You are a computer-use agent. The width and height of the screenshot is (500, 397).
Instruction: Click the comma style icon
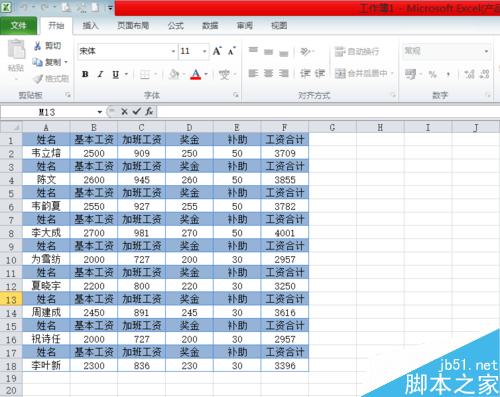448,74
